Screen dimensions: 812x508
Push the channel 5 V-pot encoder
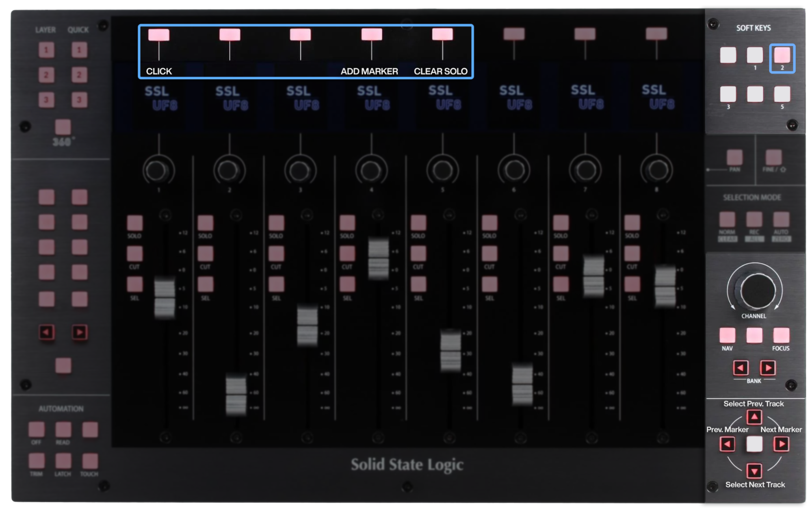[442, 171]
